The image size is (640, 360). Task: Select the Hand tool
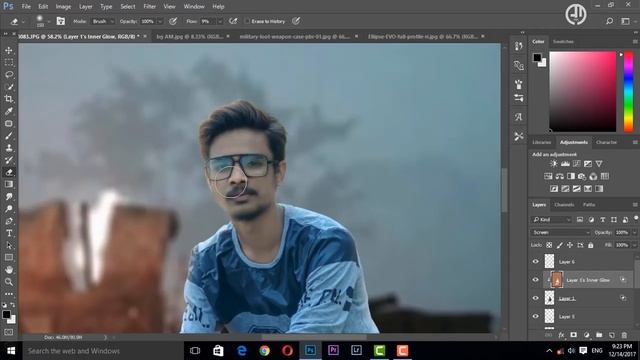click(9, 270)
